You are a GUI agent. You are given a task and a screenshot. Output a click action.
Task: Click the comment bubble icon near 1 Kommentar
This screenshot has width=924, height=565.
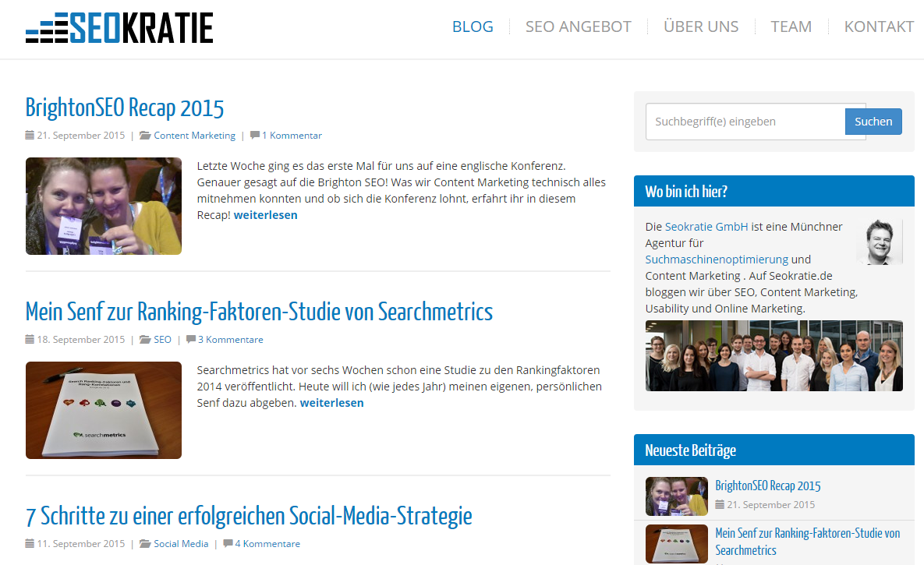tap(254, 135)
